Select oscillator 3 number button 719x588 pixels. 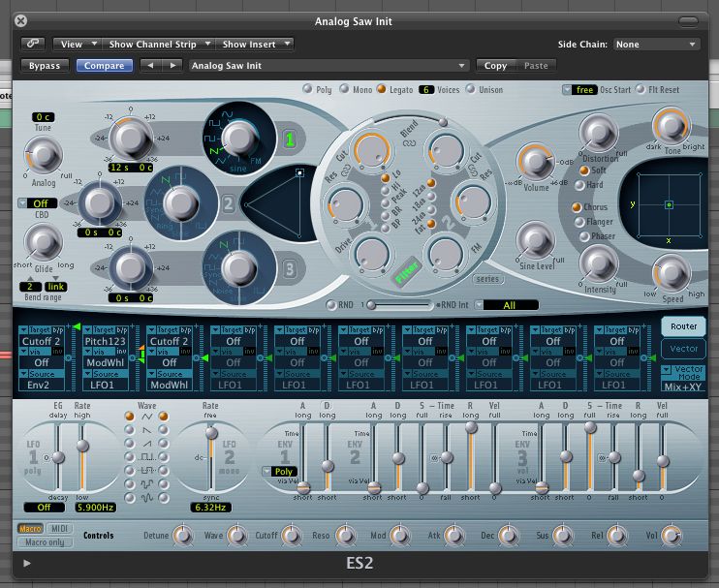290,269
